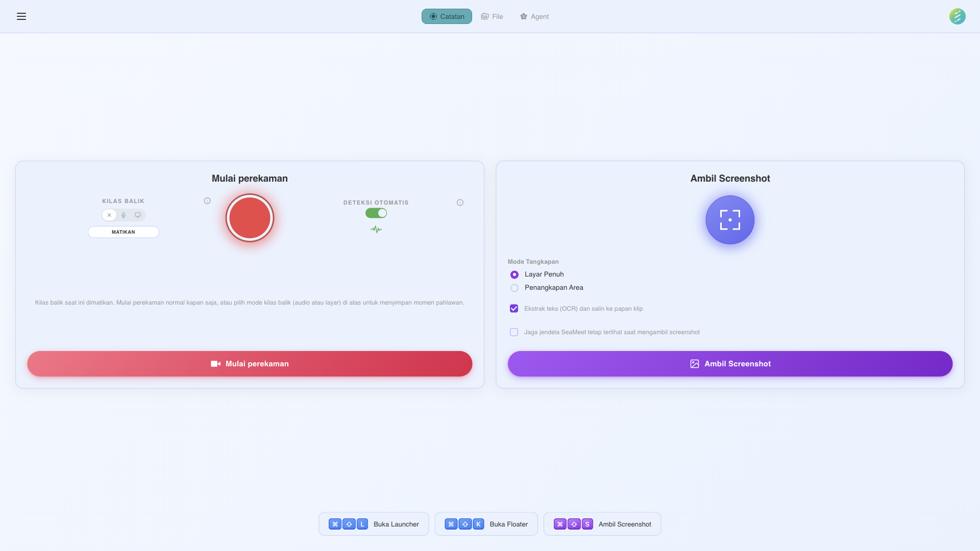
Task: Click the waveform icon below the detection toggle
Action: [x=376, y=230]
